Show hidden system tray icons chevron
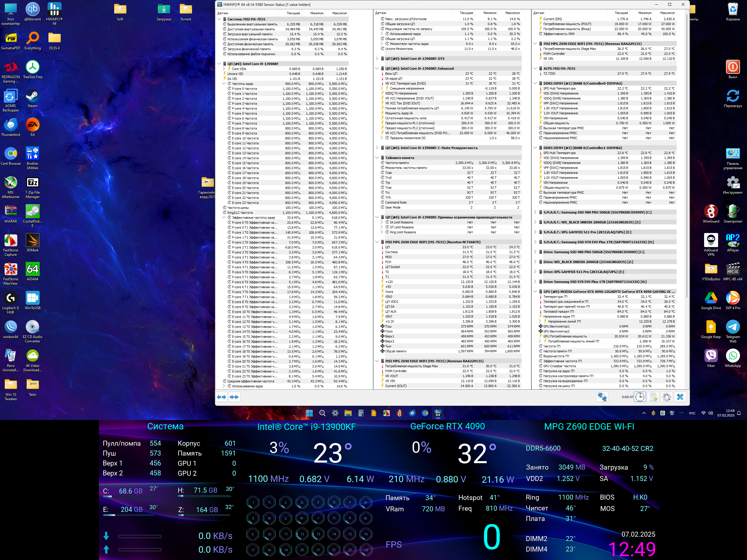The height and width of the screenshot is (560, 747). coord(644,413)
